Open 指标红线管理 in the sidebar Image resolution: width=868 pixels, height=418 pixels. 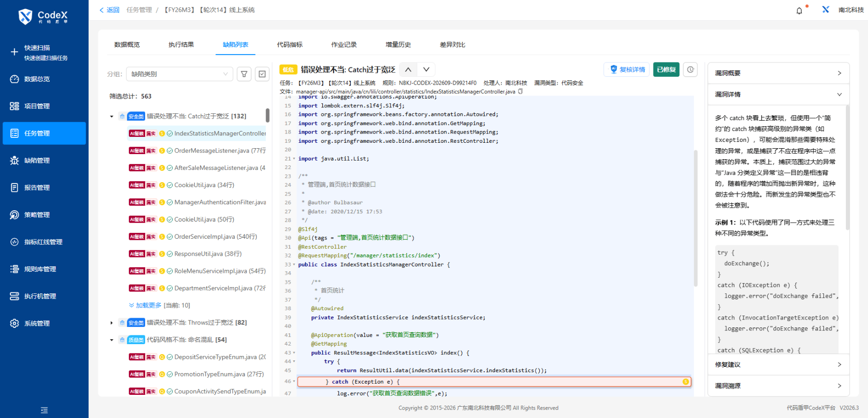coord(44,242)
